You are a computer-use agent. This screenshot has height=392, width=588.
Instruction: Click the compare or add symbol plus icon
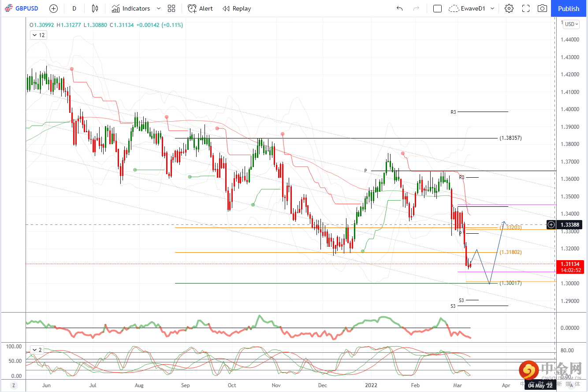click(x=53, y=8)
